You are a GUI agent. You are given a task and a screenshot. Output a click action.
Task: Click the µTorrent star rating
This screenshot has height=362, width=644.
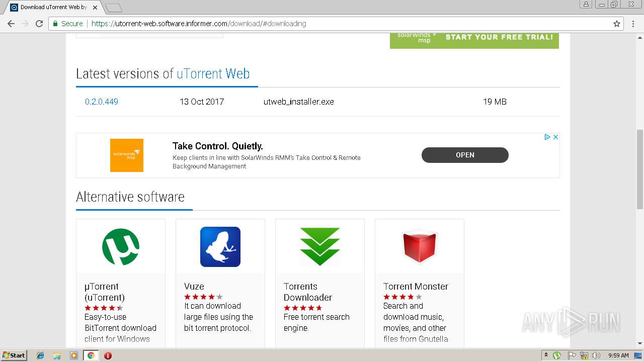(x=104, y=308)
